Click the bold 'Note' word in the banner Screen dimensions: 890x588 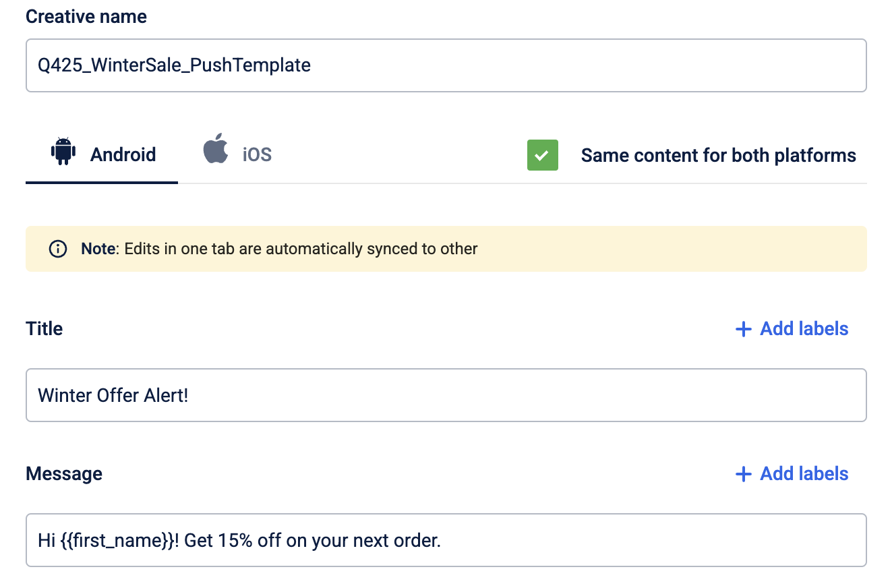pyautogui.click(x=98, y=249)
